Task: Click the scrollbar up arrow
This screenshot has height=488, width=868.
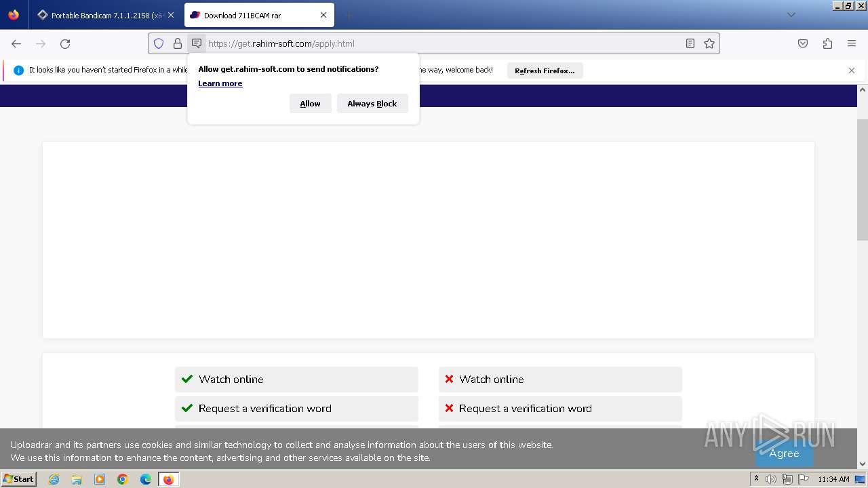Action: (863, 89)
